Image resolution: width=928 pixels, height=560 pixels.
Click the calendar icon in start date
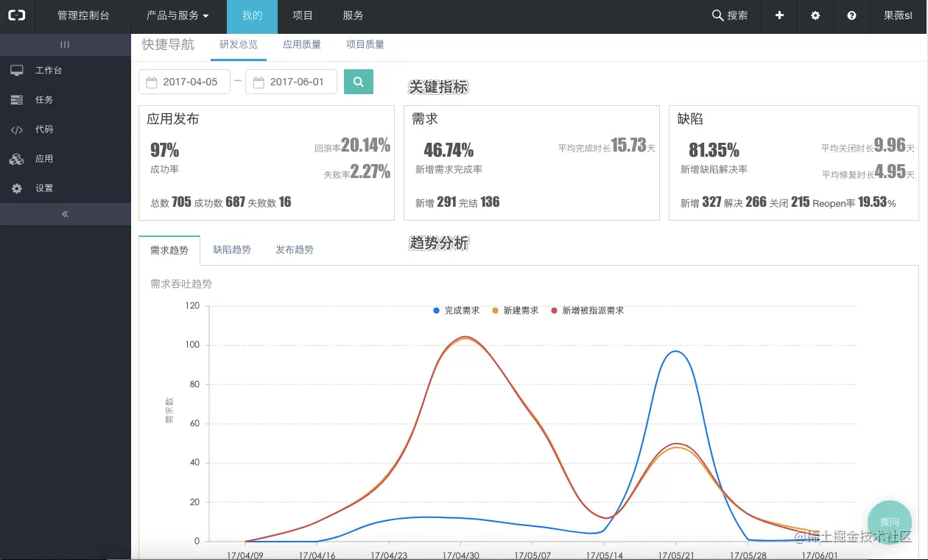[152, 82]
